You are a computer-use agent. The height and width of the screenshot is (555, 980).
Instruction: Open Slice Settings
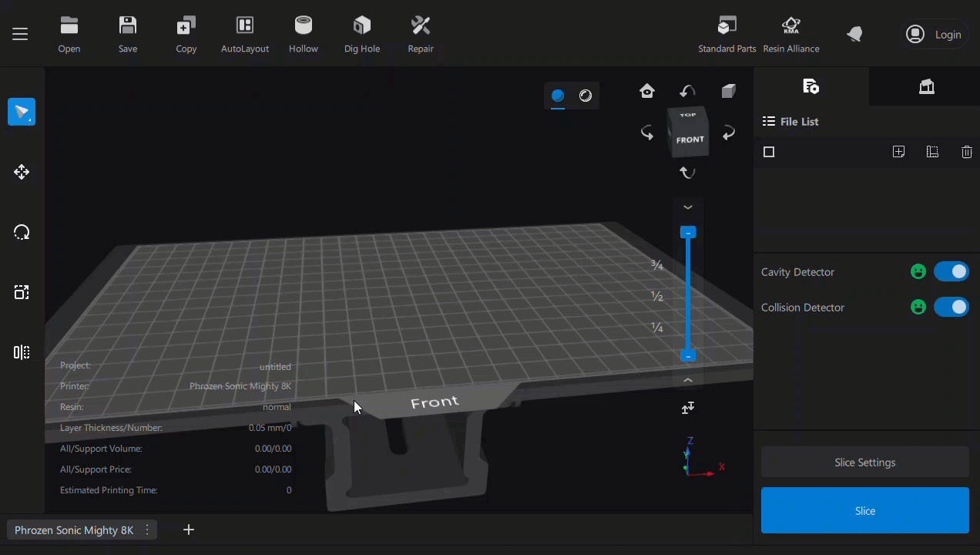[x=864, y=462]
